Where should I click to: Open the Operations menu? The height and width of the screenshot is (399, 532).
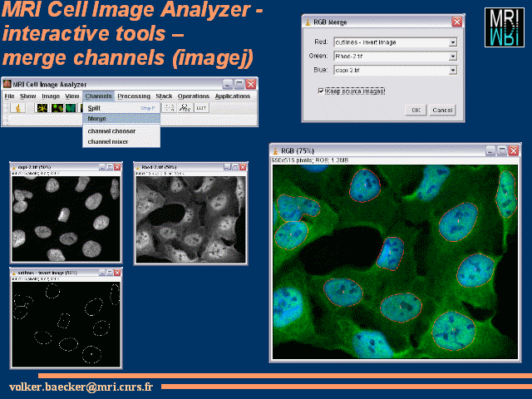click(194, 96)
